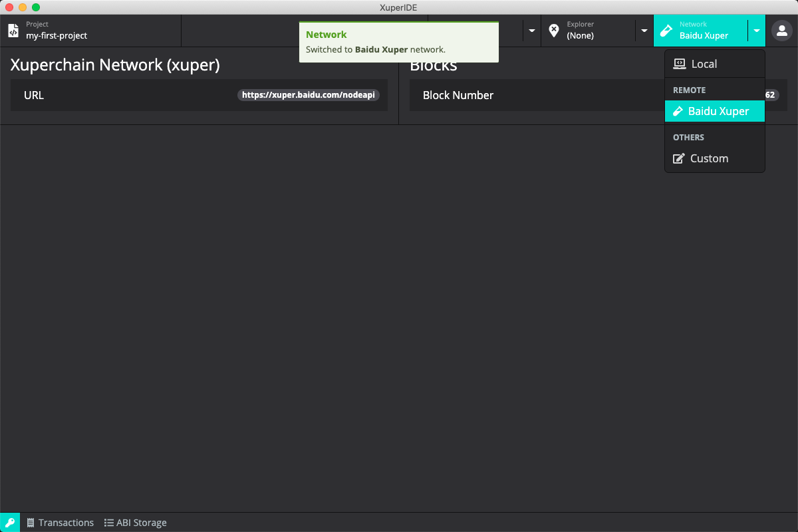Viewport: 798px width, 532px height.
Task: Open the Explorer (None) tab
Action: [589, 31]
